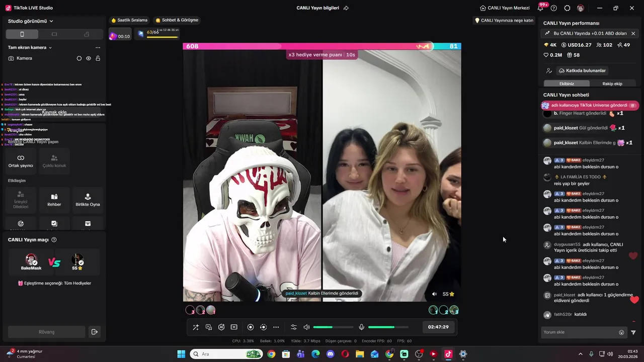Open the audio mixer settings icon
644x362 pixels.
294,327
